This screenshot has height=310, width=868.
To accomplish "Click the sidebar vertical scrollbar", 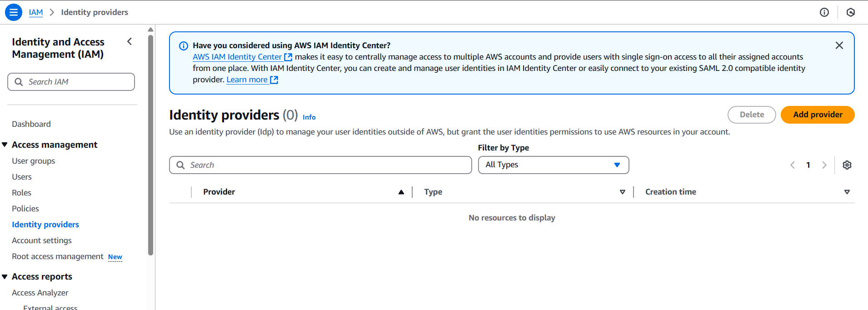I will click(150, 145).
